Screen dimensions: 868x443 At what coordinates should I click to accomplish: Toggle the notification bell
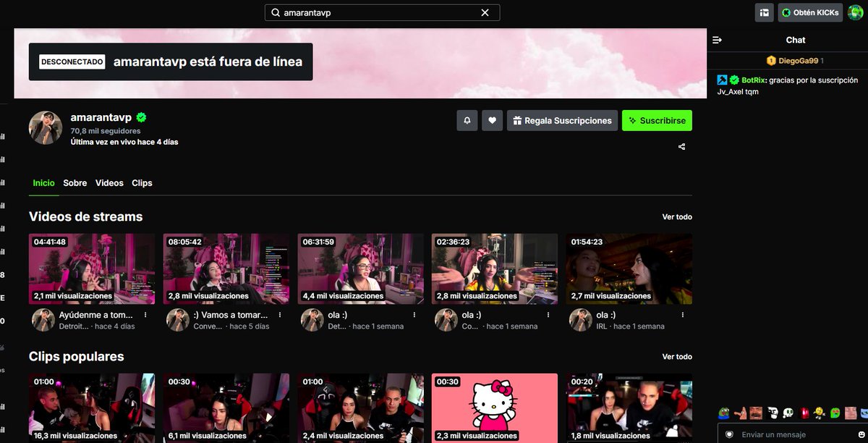tap(467, 121)
